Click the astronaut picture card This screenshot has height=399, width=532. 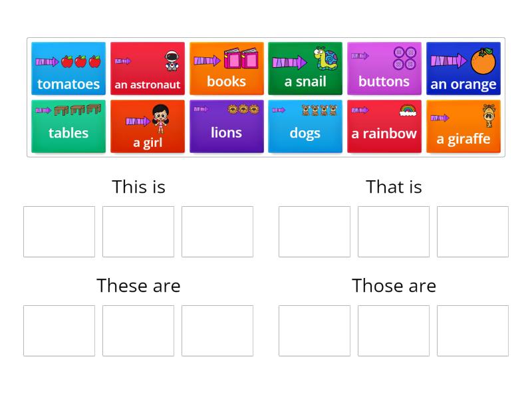pyautogui.click(x=148, y=68)
